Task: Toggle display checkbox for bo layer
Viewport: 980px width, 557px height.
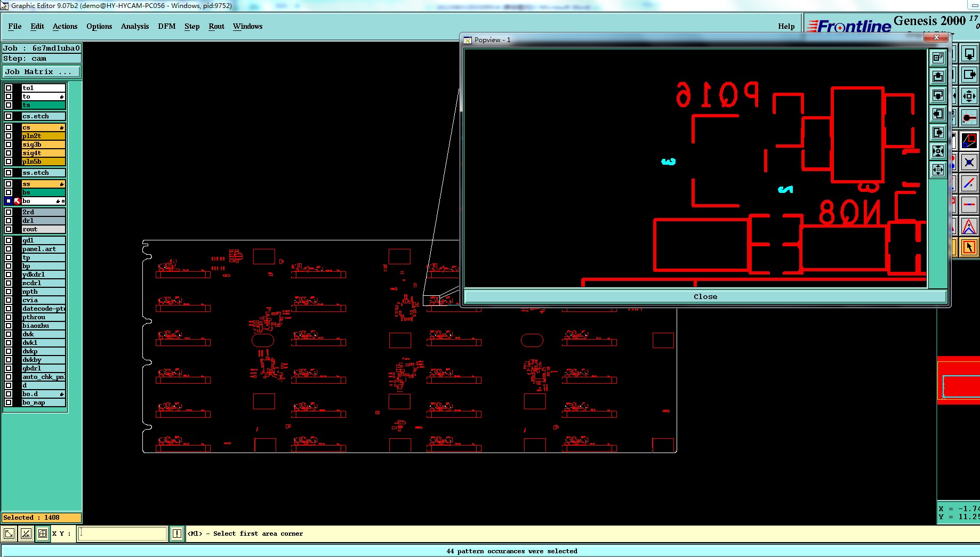Action: (x=9, y=201)
